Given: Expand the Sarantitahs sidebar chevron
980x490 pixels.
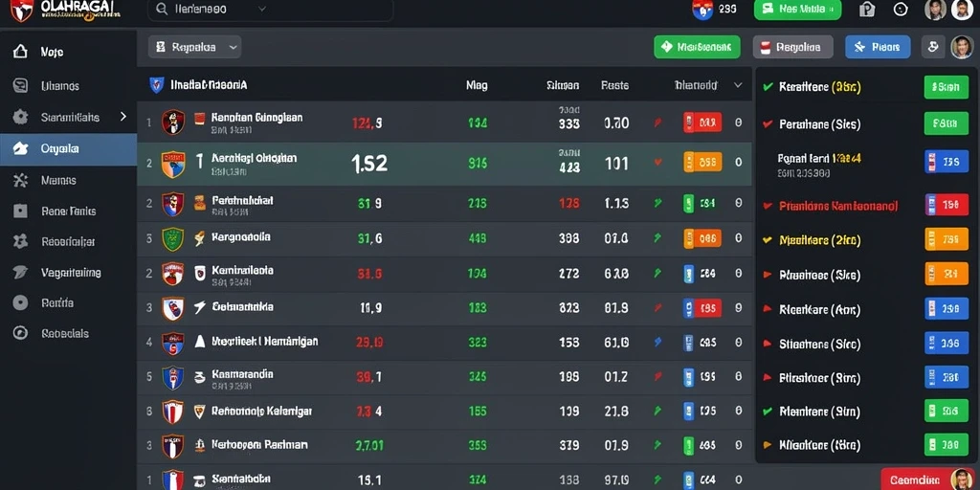Looking at the screenshot, I should 123,116.
